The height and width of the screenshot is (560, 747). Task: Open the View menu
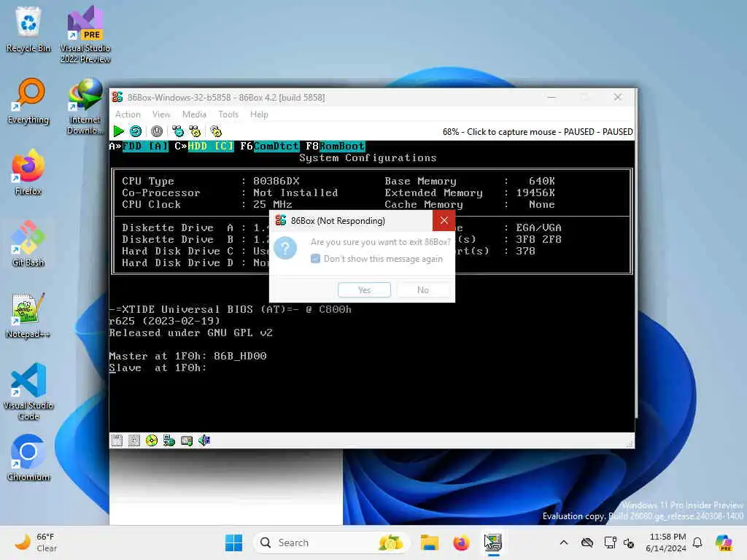pyautogui.click(x=161, y=114)
